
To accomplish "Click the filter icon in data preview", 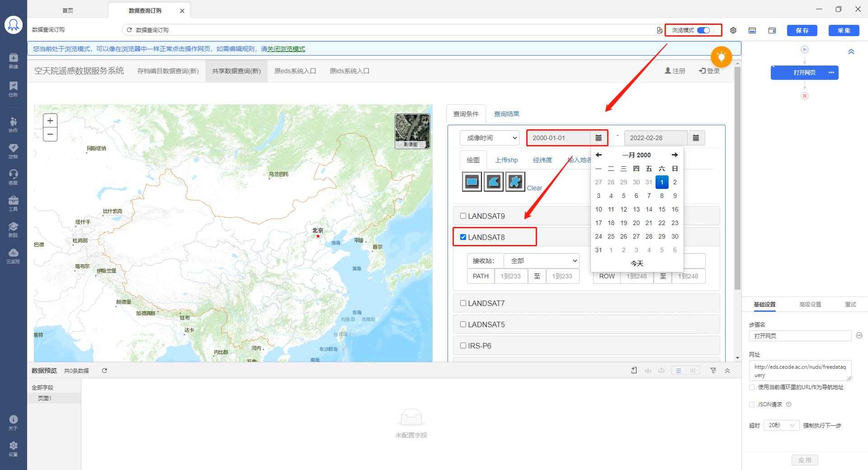I will coord(713,371).
